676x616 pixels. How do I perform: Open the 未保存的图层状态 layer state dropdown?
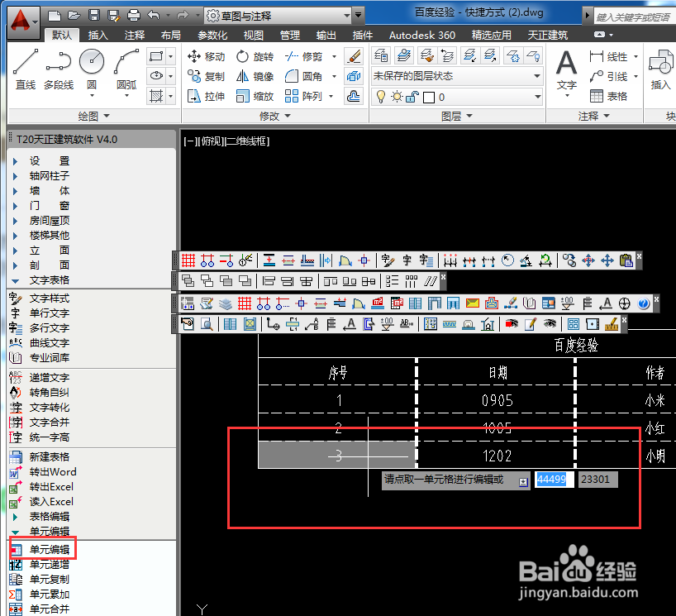tap(456, 76)
